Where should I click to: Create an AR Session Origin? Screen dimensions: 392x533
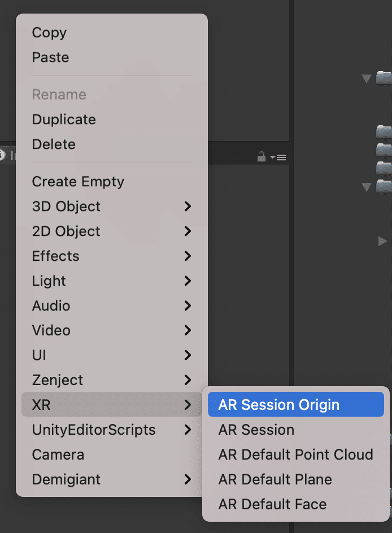pyautogui.click(x=279, y=405)
